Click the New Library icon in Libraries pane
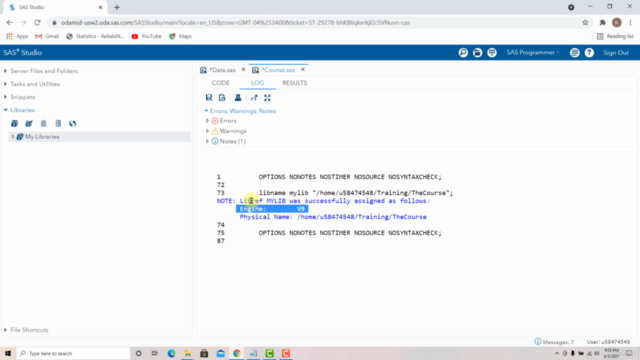 tap(14, 123)
